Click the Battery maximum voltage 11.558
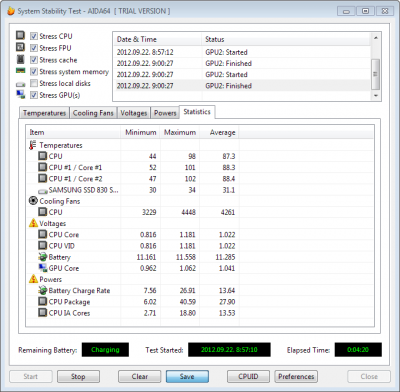 (x=186, y=257)
